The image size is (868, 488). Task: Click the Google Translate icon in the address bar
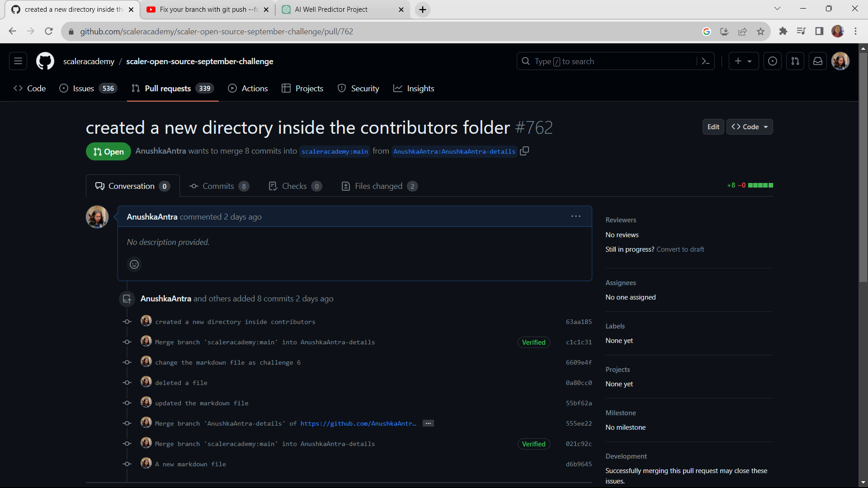coord(707,31)
